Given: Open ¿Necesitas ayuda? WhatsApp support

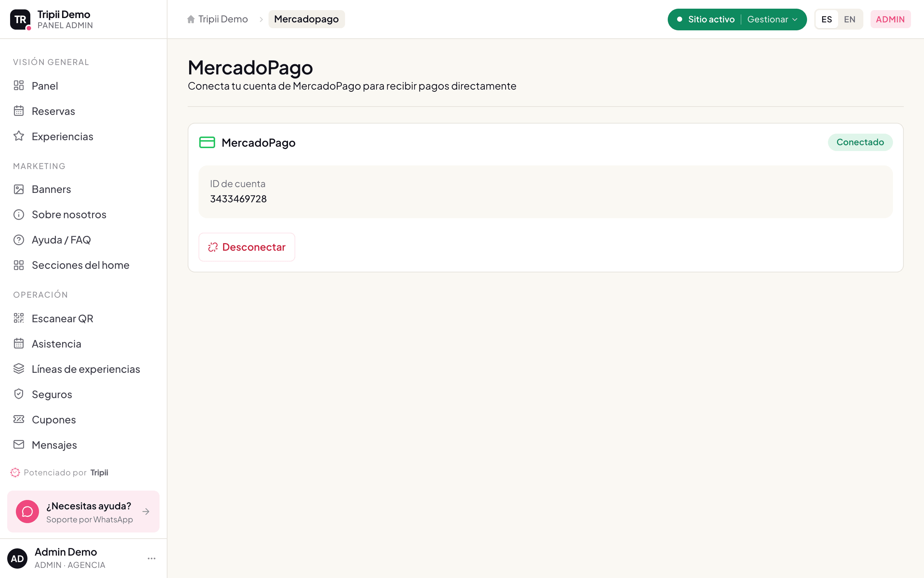Looking at the screenshot, I should [83, 512].
